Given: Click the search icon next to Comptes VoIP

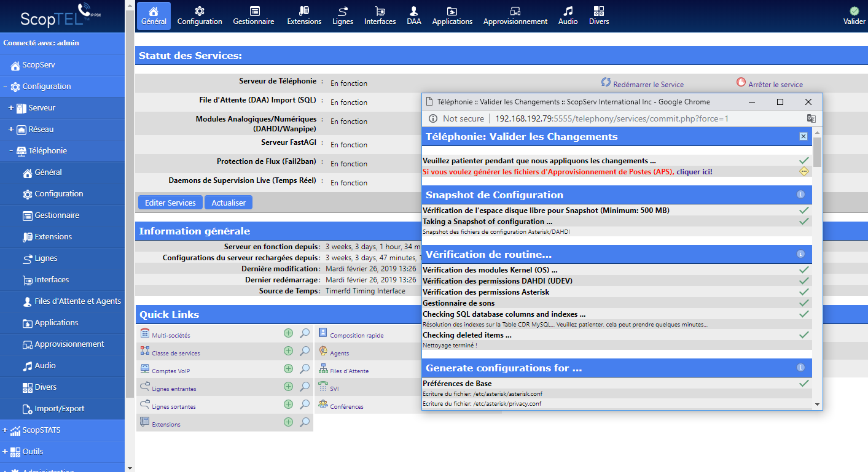Looking at the screenshot, I should click(305, 369).
